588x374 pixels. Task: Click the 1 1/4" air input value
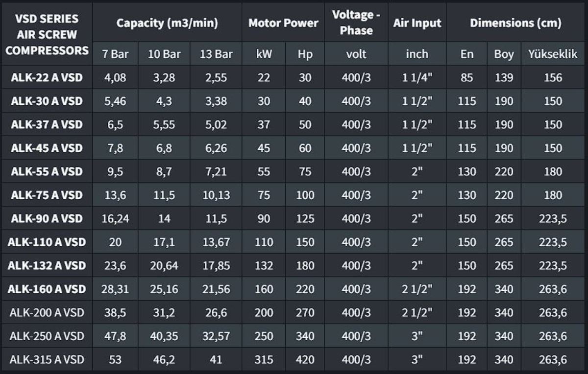[x=417, y=77]
